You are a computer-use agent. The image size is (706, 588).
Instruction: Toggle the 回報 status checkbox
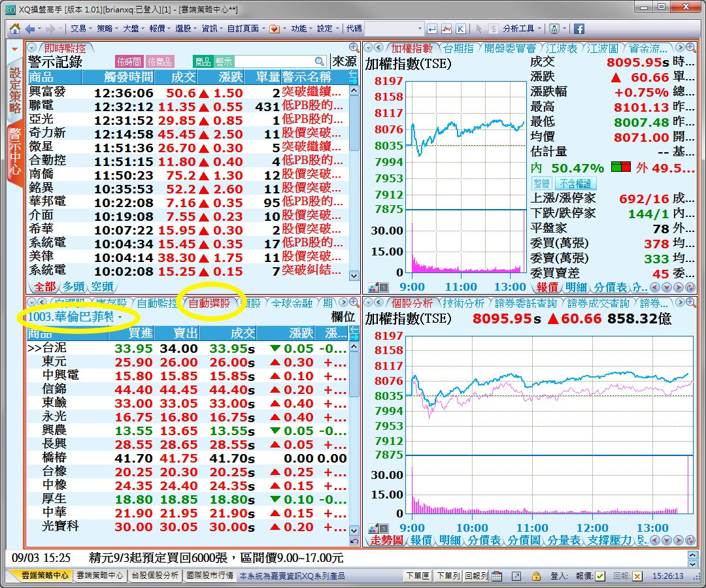(637, 576)
